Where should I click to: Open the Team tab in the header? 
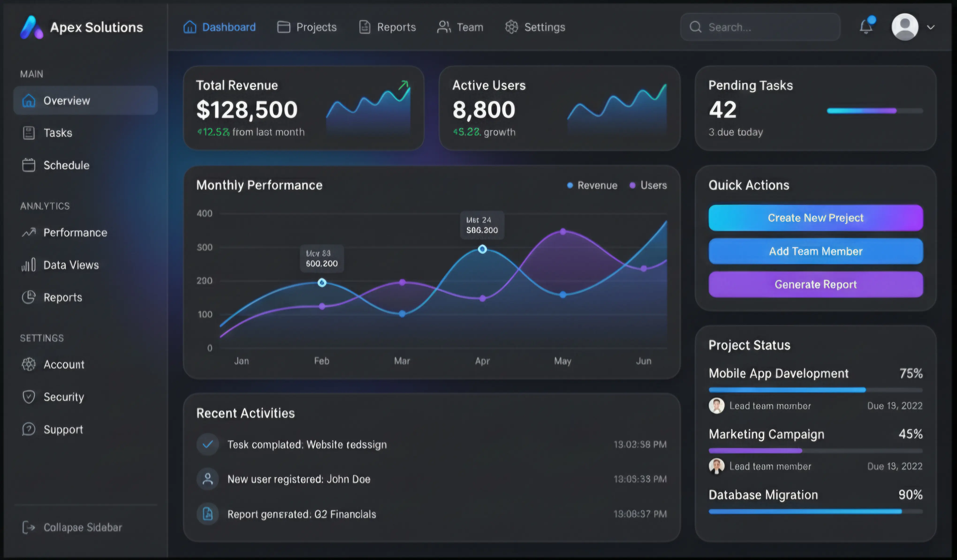[x=460, y=27]
